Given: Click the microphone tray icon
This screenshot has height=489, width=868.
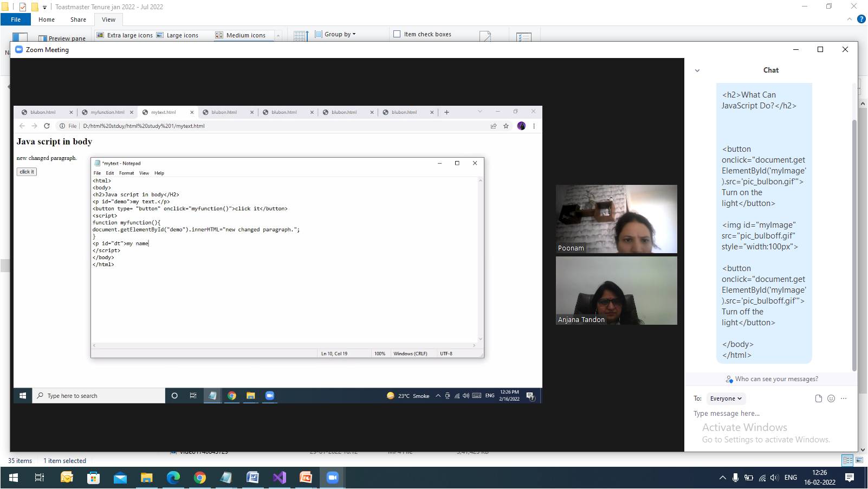Looking at the screenshot, I should point(735,478).
